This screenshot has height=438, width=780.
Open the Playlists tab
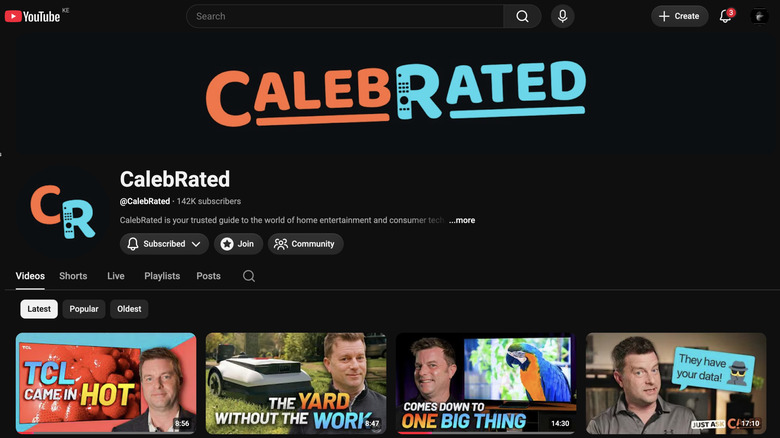[162, 276]
